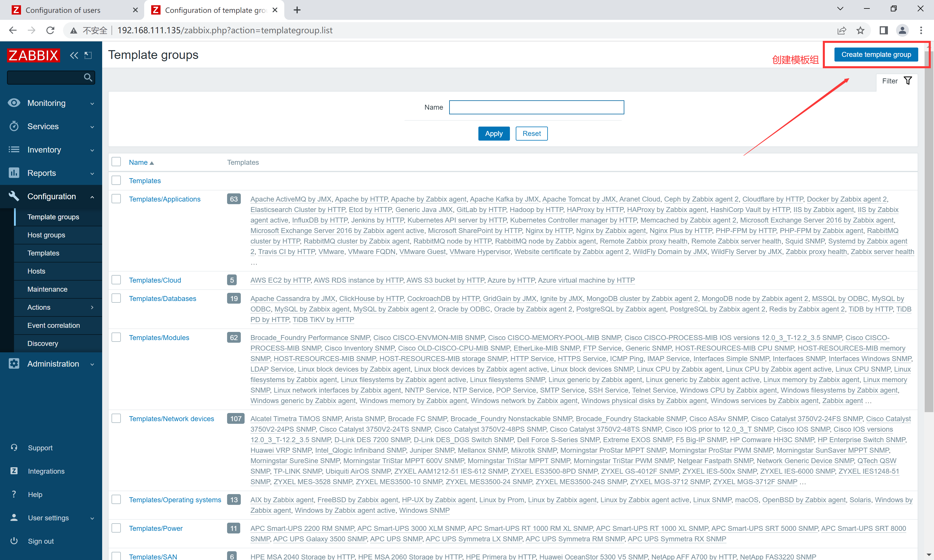
Task: Toggle sidebar hide mode icon
Action: point(88,55)
